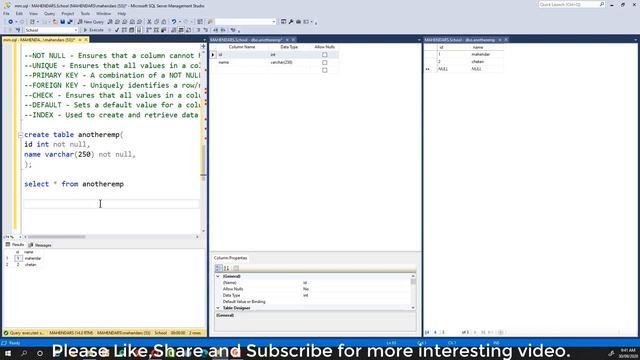Toggle Allow Nulls for the name column
This screenshot has width=640, height=360.
(324, 62)
